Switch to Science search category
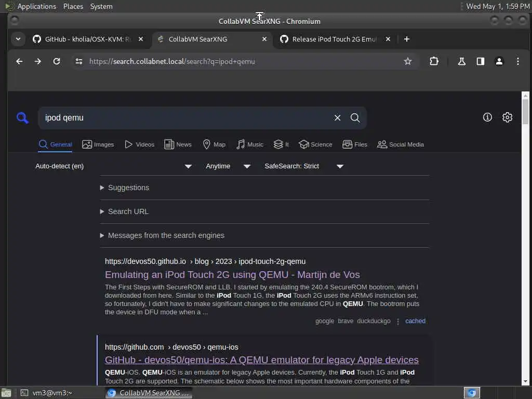This screenshot has width=532, height=399. [x=315, y=144]
